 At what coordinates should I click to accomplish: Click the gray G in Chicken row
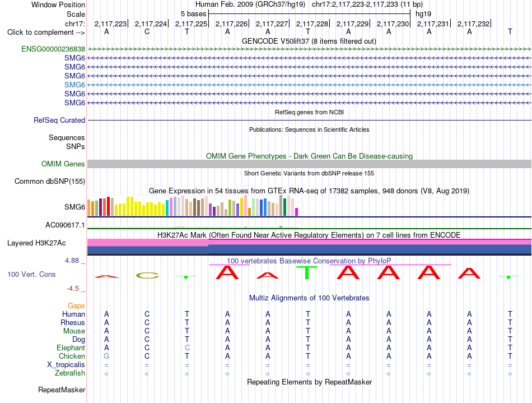coord(106,356)
